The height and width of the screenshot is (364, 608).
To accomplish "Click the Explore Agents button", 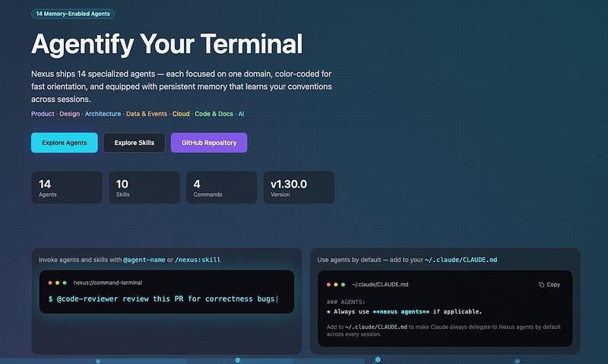I will click(x=65, y=143).
